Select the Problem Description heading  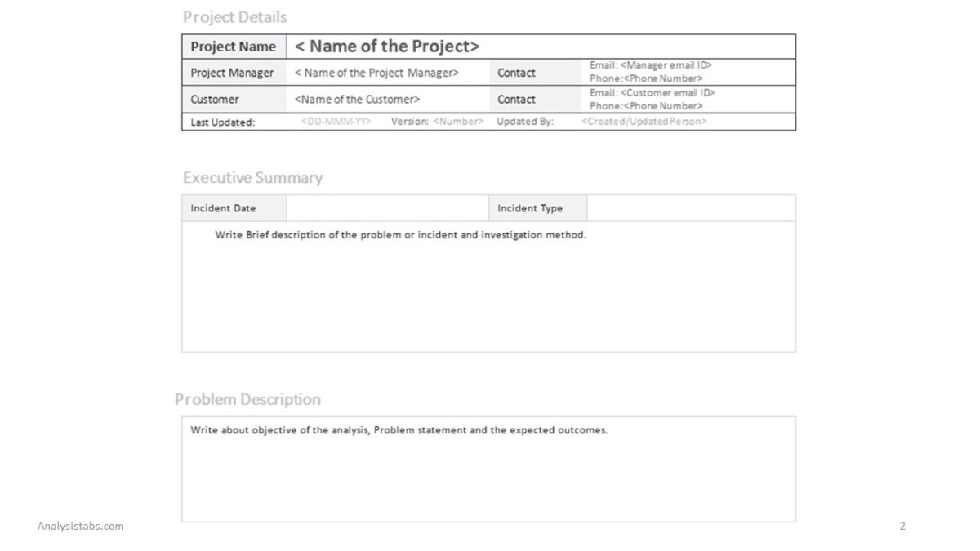tap(247, 400)
